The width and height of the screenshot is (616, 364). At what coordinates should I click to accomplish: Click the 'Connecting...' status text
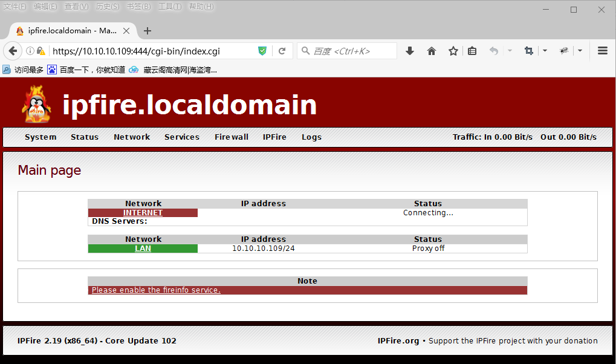coord(428,213)
